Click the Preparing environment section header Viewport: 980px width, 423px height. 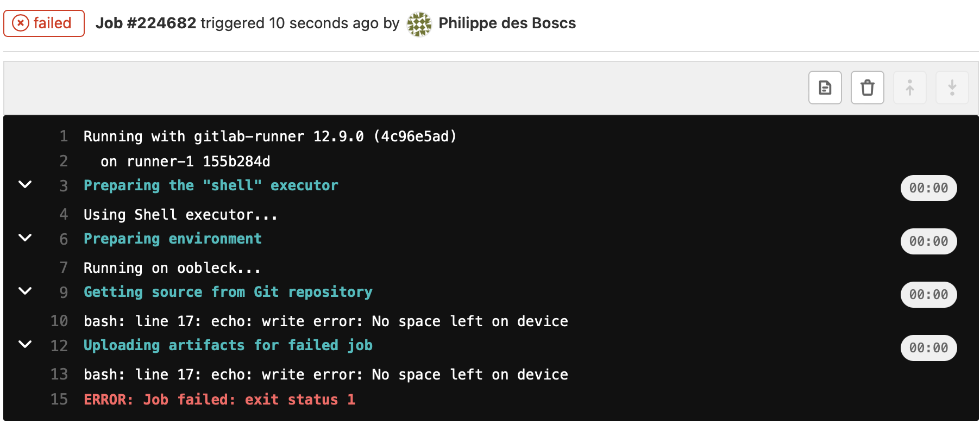173,239
